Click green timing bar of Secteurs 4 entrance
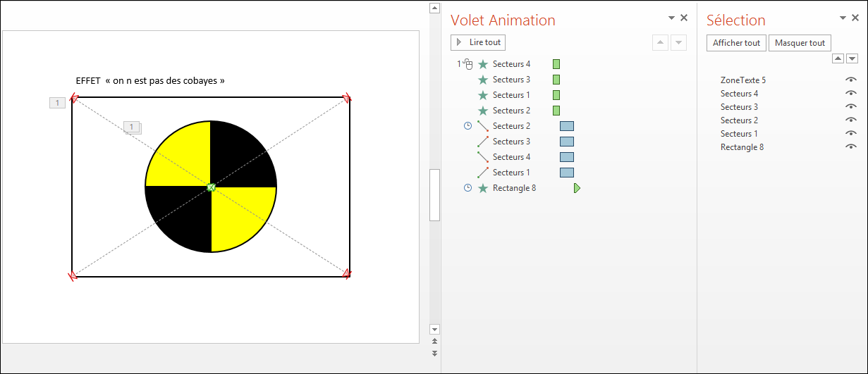868x374 pixels. (556, 64)
